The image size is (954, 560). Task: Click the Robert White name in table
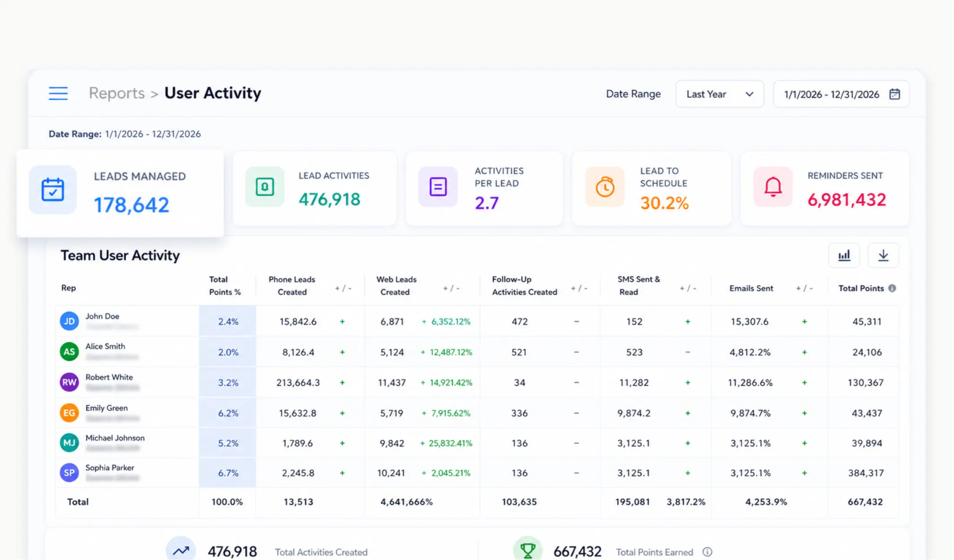click(x=109, y=377)
